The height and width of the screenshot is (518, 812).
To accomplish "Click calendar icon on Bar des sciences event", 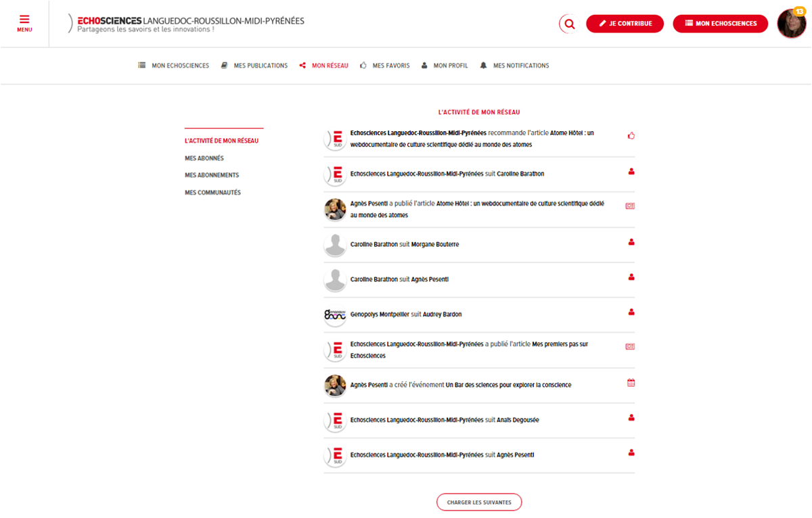I will coord(631,383).
